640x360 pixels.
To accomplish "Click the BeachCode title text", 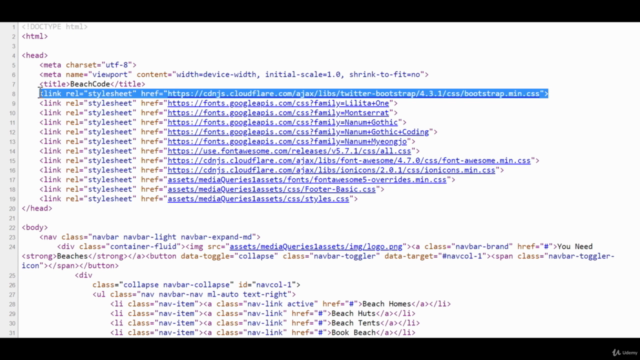I will [x=90, y=84].
